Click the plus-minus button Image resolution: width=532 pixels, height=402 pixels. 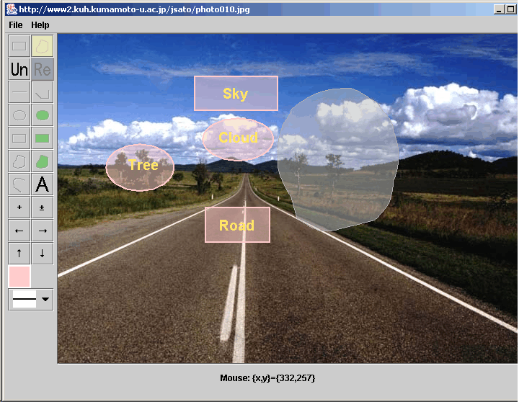tap(43, 207)
